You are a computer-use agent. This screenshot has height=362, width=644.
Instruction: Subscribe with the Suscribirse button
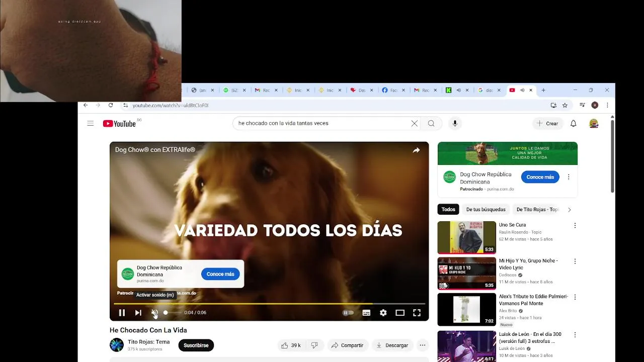pos(196,345)
